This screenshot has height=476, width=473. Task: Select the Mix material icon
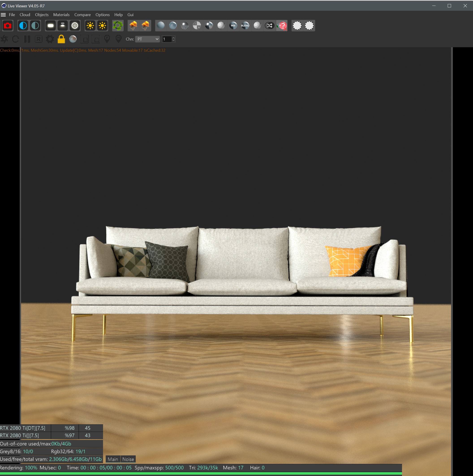point(233,26)
